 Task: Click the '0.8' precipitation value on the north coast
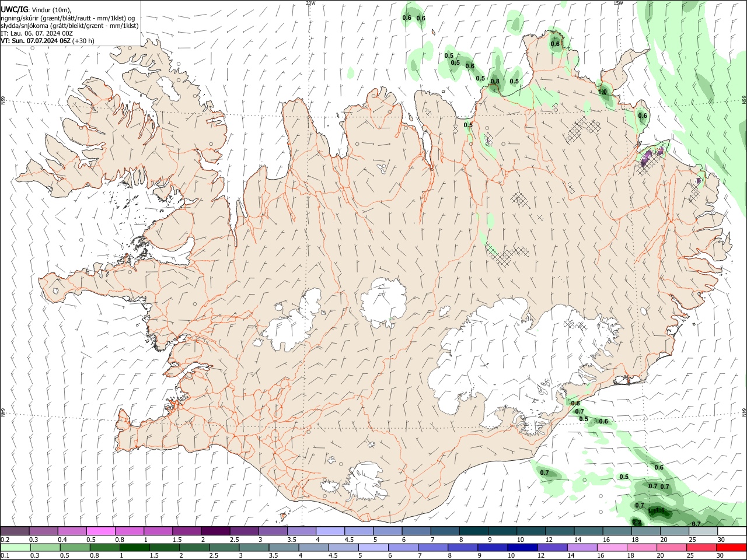[495, 81]
